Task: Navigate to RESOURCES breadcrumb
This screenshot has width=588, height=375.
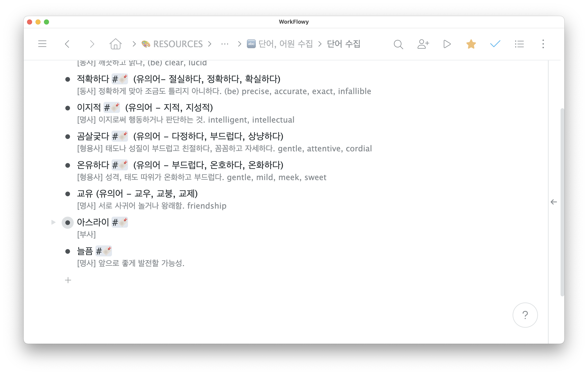Action: (178, 44)
